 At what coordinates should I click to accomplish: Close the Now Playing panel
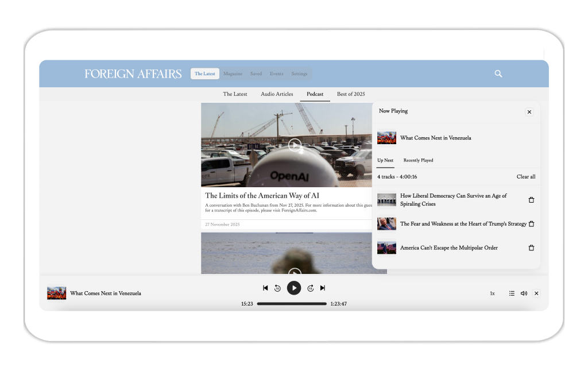coord(529,112)
